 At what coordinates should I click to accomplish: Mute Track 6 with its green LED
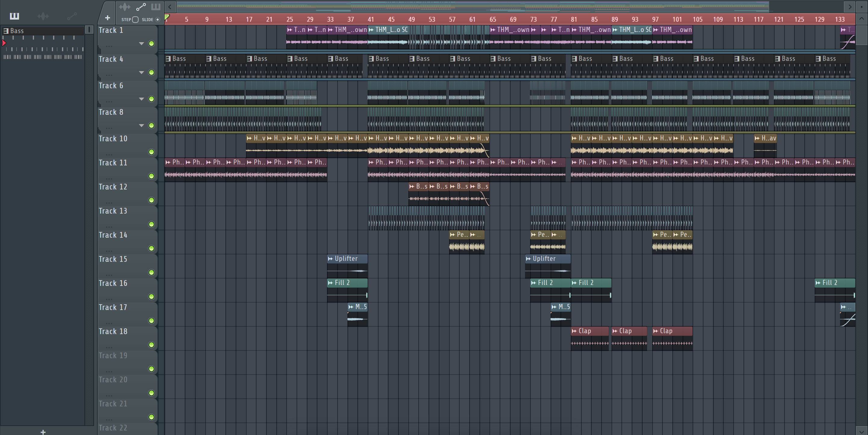click(151, 99)
